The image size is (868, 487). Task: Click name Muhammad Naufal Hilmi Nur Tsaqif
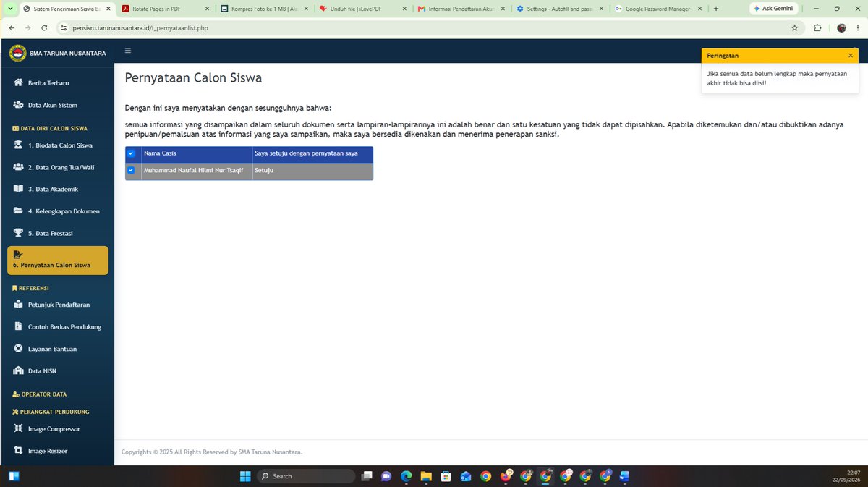point(194,171)
